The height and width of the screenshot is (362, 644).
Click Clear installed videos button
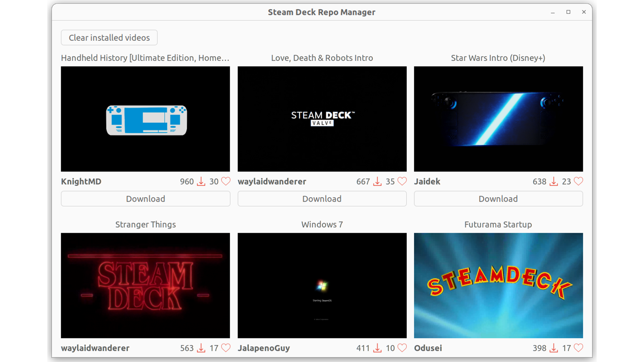[x=109, y=37]
